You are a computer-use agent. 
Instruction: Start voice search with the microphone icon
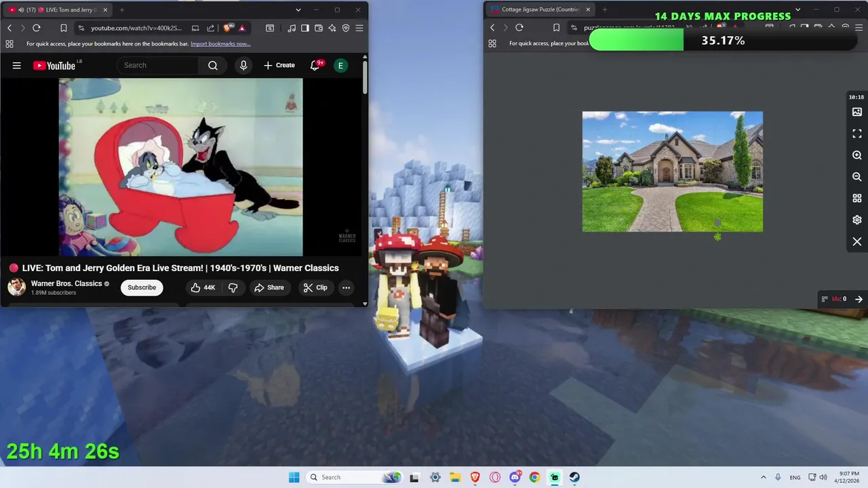coord(243,66)
